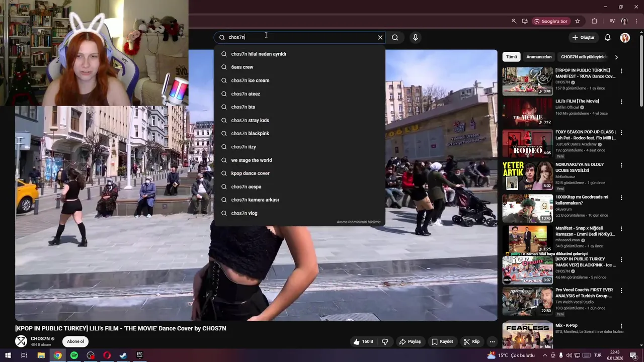Viewport: 644px width, 362px height.
Task: Open YouTube notifications bell
Action: 608,38
